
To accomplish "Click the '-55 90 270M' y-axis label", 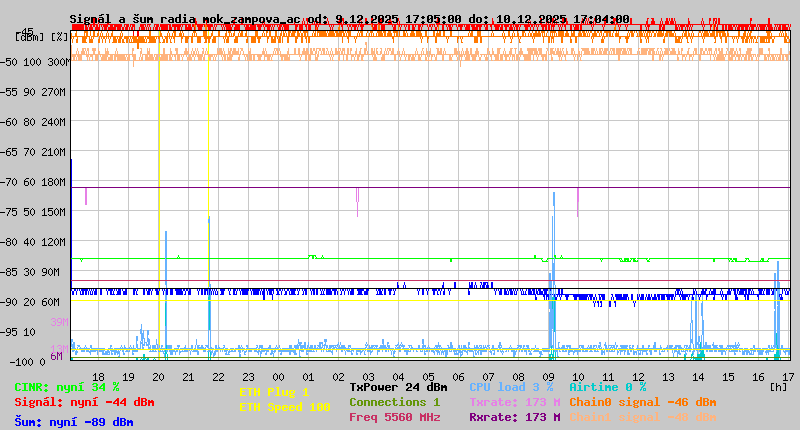I will tap(33, 92).
